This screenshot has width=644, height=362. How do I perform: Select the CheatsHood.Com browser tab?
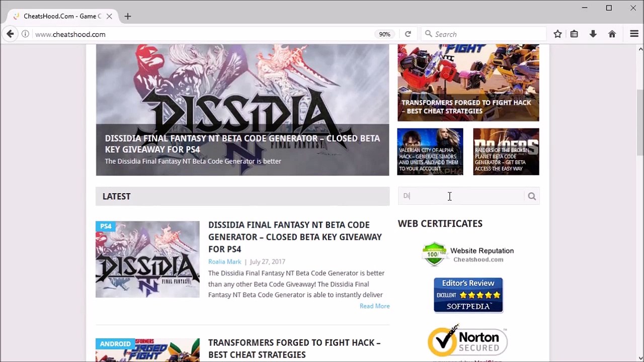click(62, 16)
